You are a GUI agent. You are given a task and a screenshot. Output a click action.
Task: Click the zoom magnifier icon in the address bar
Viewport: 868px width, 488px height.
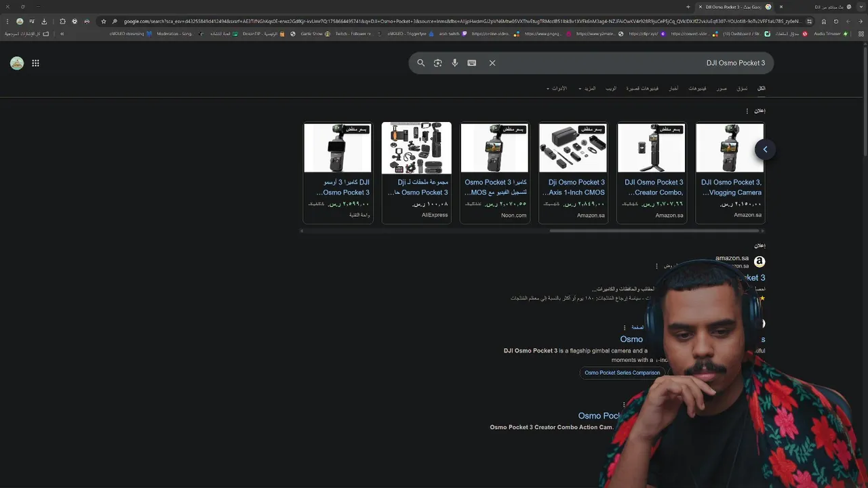point(115,21)
